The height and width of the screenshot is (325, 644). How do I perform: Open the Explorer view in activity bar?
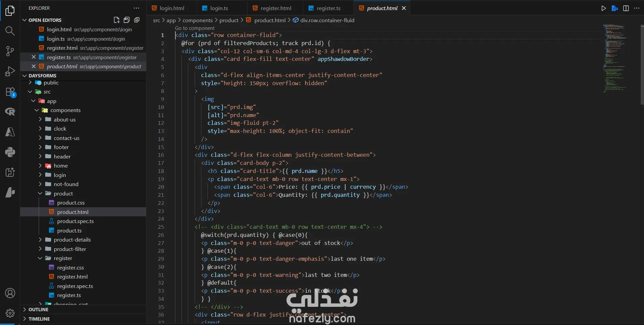click(10, 11)
